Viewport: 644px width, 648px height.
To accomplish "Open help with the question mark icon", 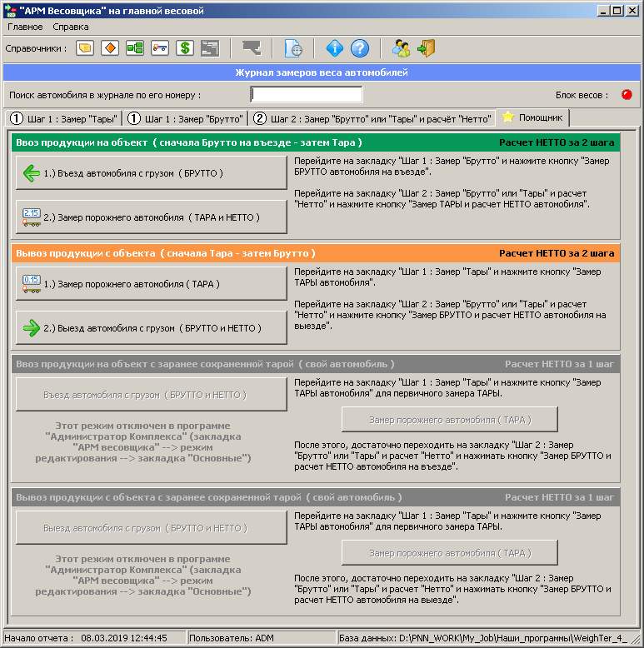I will click(359, 48).
